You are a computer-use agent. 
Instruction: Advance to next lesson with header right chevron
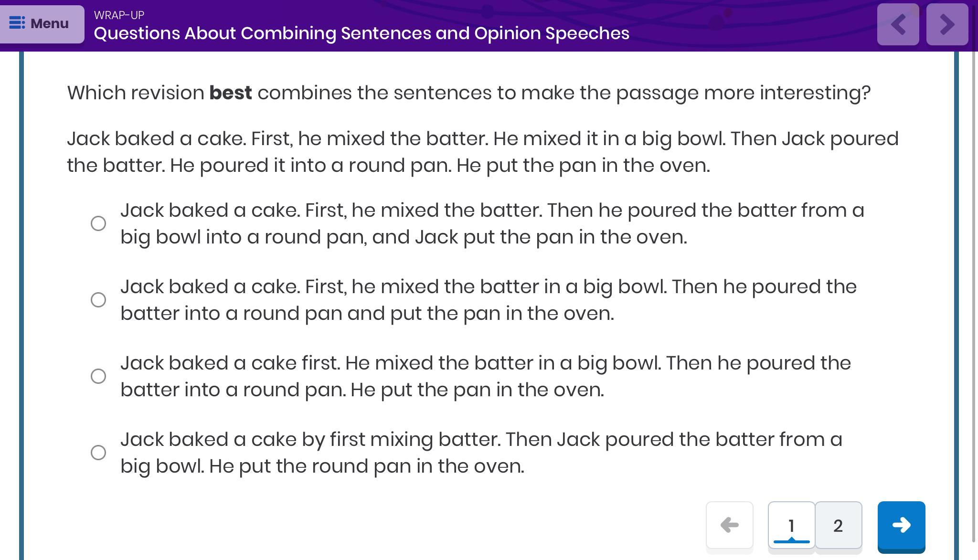pyautogui.click(x=947, y=24)
